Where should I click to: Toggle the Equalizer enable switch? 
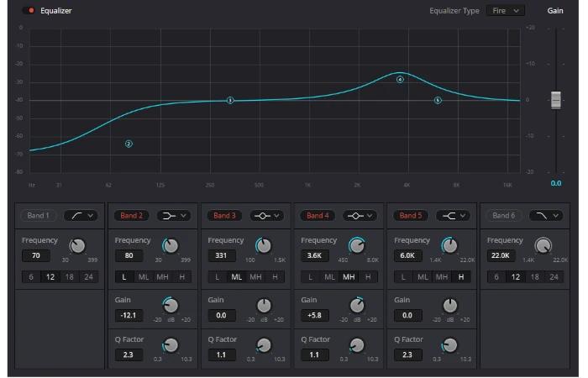pos(29,10)
